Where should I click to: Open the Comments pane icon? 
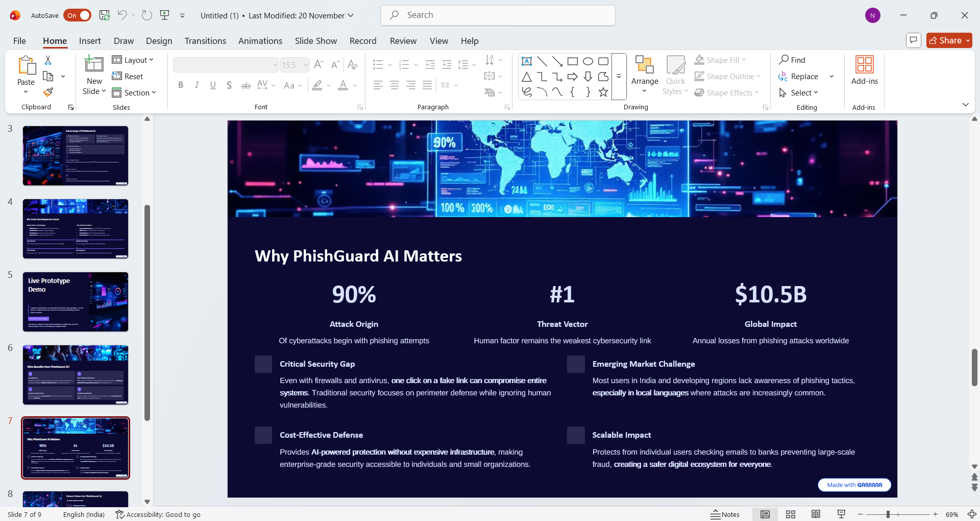pyautogui.click(x=913, y=40)
